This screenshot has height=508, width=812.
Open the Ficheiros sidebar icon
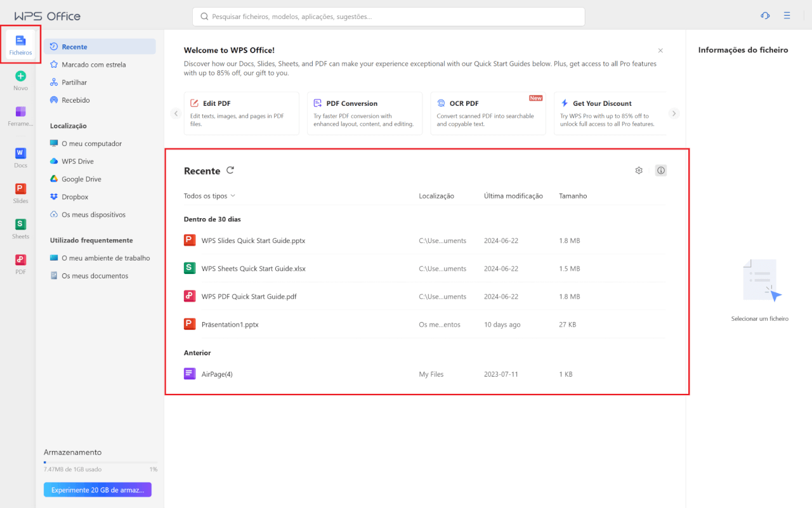point(20,45)
